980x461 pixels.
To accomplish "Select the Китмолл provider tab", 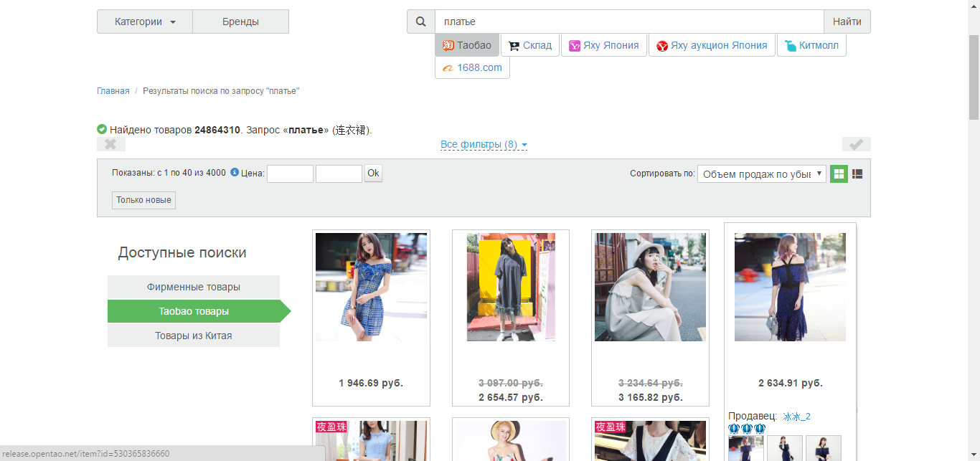I will point(811,45).
